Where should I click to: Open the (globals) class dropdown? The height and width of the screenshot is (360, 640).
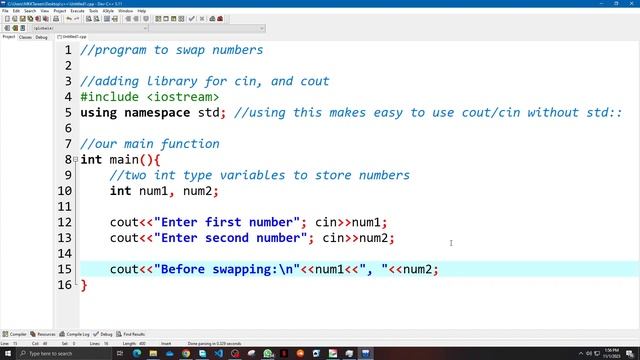click(90, 28)
